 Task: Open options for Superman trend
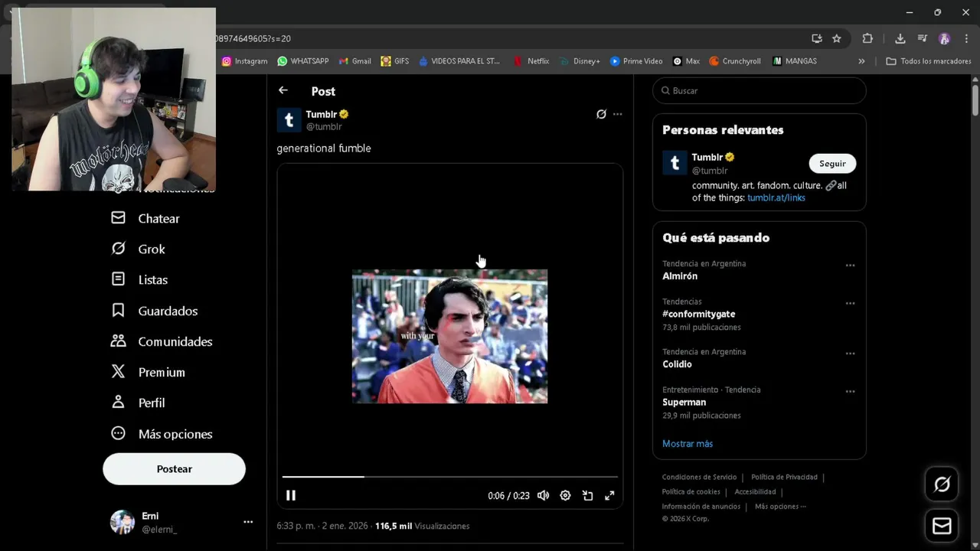[x=850, y=392]
